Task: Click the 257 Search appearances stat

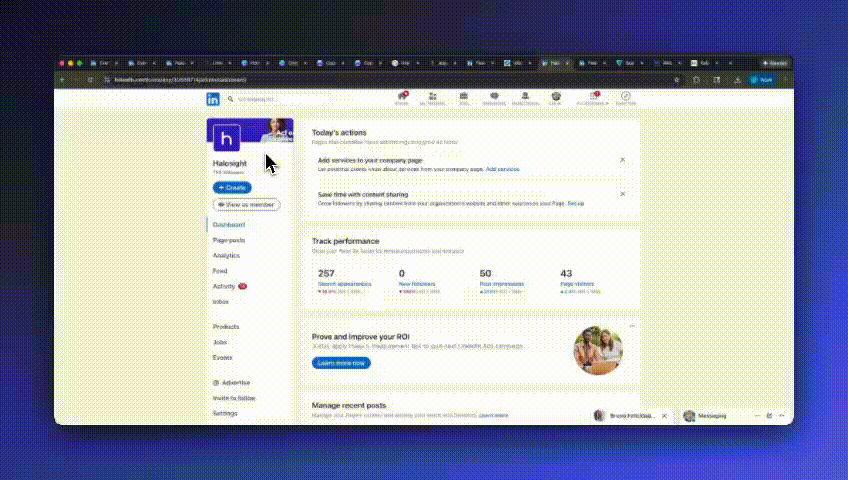Action: tap(344, 281)
